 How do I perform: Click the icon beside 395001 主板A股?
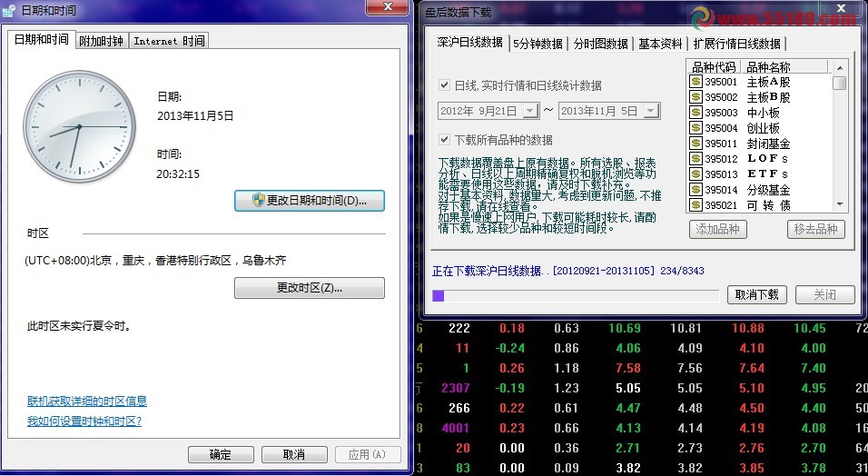pos(695,82)
